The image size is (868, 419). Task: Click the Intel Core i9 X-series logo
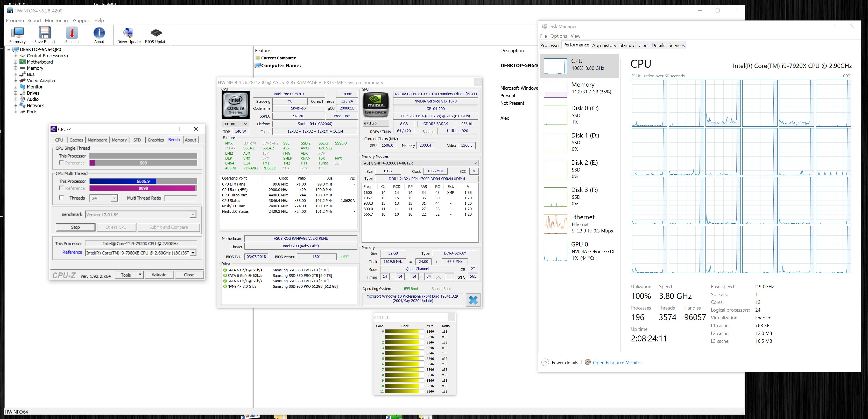pos(236,105)
